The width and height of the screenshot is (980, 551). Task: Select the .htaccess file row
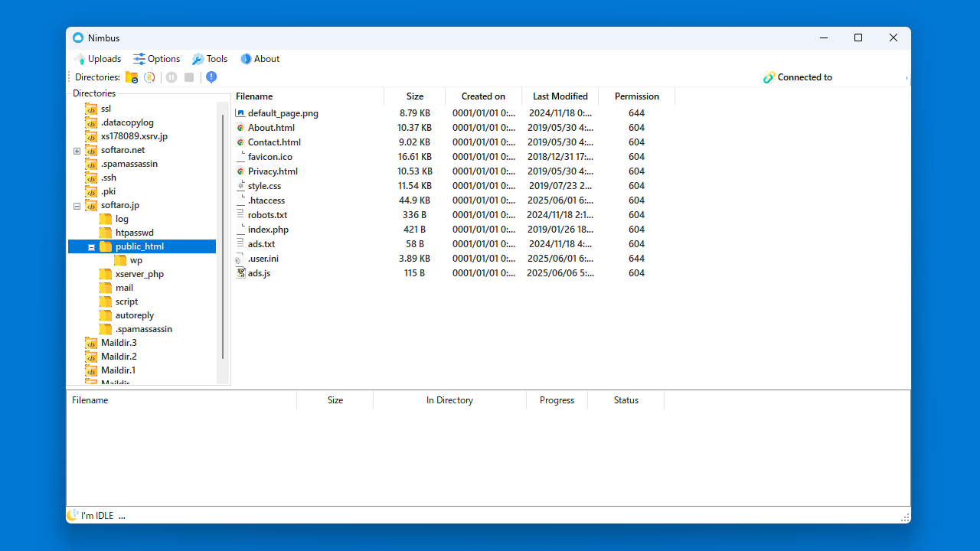[455, 201]
